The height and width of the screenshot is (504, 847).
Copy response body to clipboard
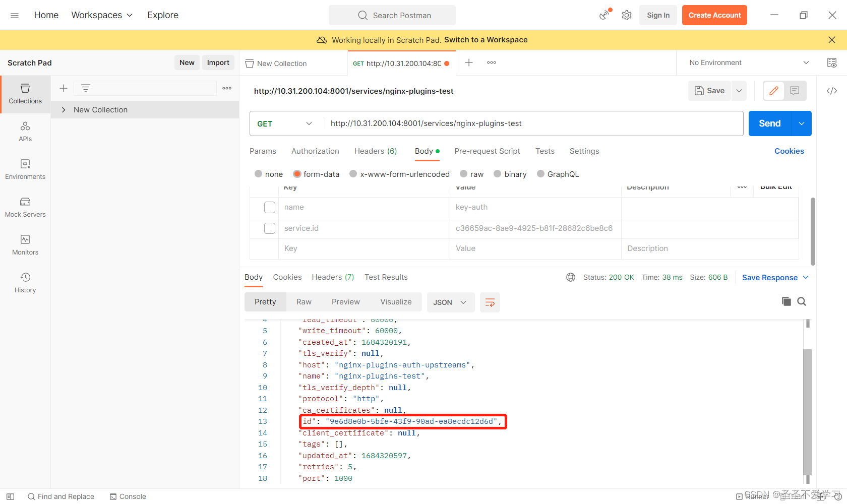point(786,301)
